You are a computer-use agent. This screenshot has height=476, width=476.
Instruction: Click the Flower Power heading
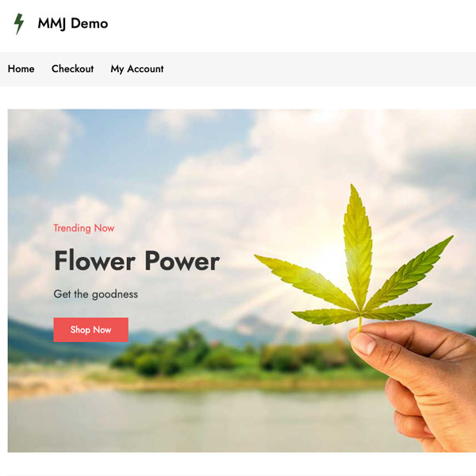point(136,261)
